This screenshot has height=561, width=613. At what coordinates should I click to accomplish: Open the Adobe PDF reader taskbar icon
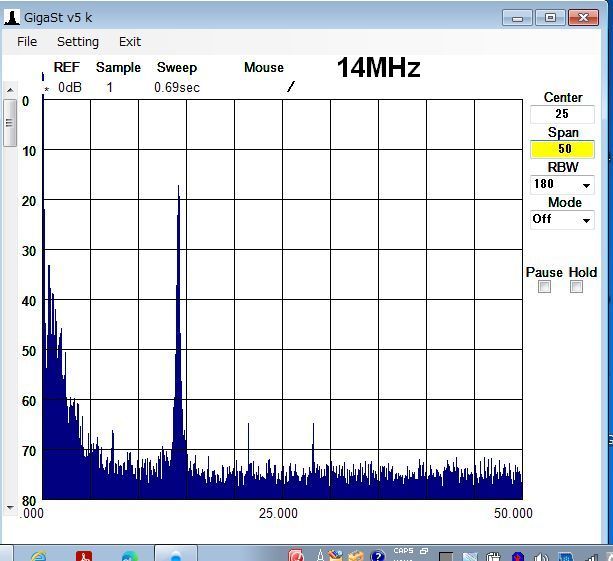pyautogui.click(x=86, y=555)
